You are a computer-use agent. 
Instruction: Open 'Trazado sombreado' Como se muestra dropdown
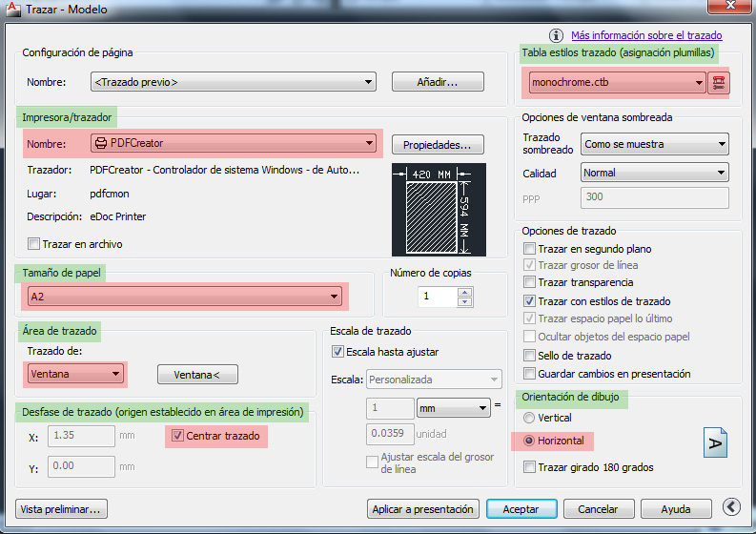coord(655,144)
